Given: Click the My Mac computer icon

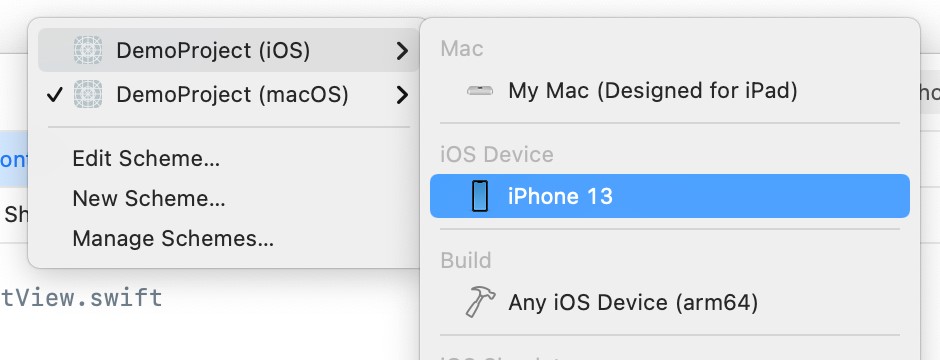Looking at the screenshot, I should pos(480,91).
